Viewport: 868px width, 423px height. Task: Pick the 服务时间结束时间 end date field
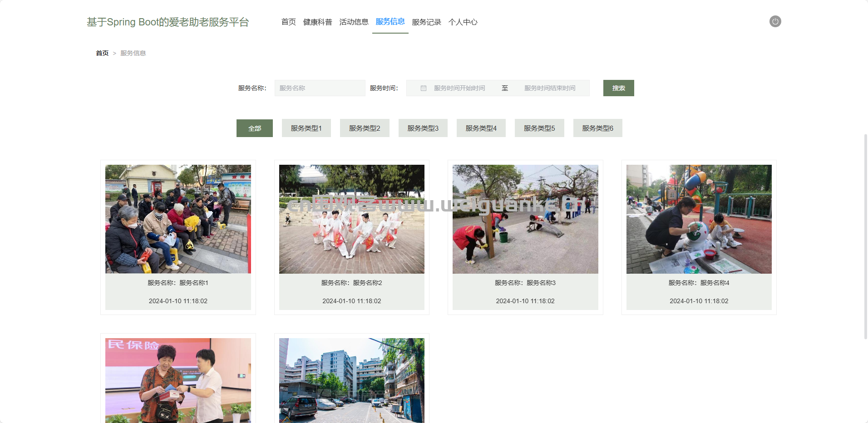[x=549, y=88]
